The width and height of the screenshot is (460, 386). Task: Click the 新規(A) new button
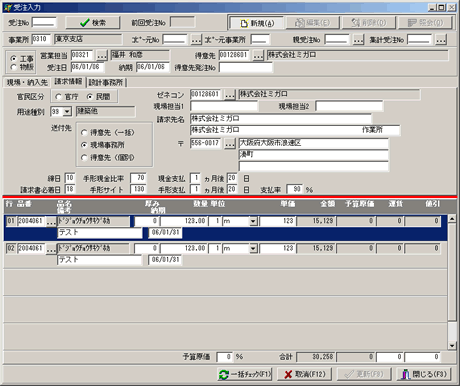256,23
